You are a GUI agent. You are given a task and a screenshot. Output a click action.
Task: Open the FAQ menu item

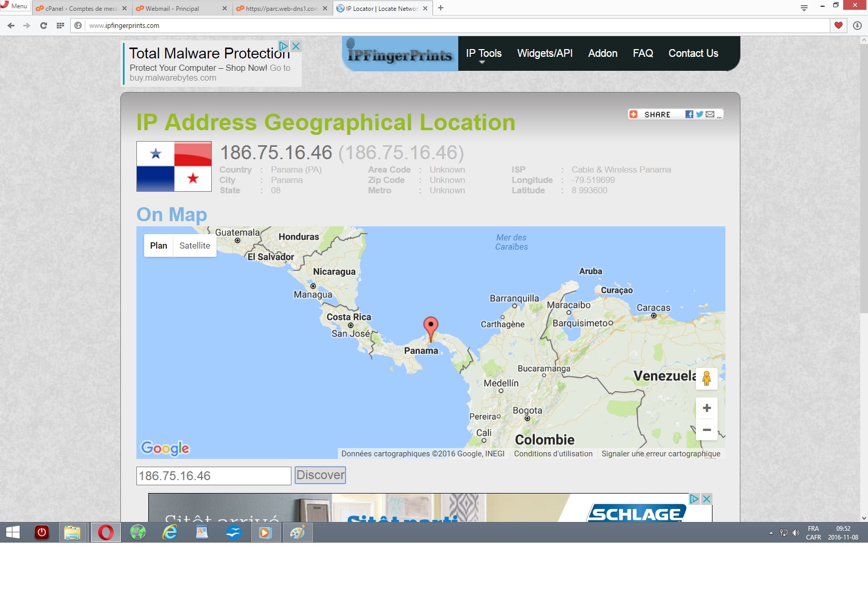point(643,53)
